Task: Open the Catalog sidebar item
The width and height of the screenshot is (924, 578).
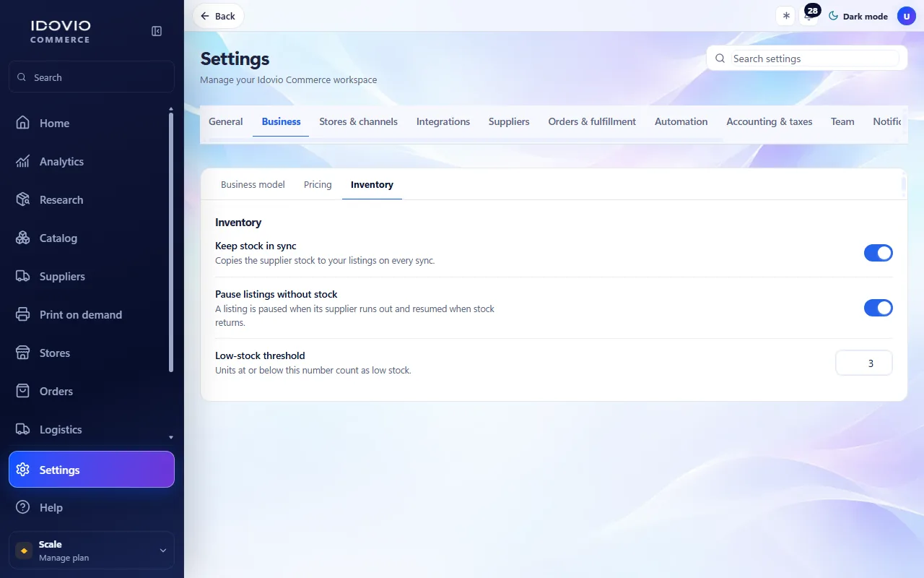Action: 92,238
